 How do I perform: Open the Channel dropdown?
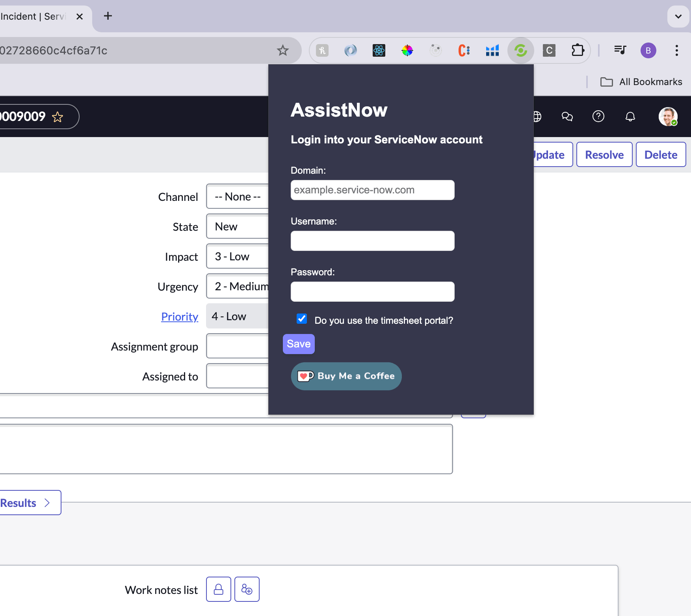[x=237, y=197]
